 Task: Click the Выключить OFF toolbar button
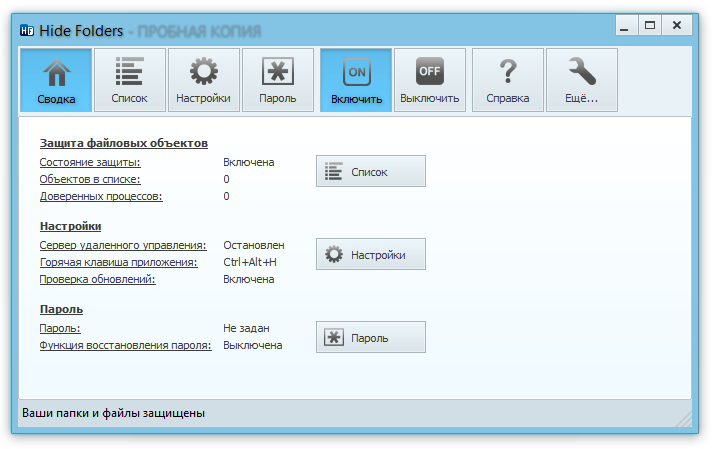click(430, 80)
